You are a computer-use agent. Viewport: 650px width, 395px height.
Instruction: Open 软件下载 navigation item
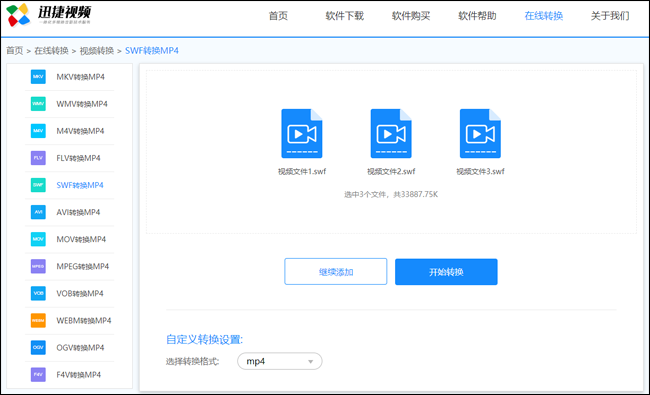(x=344, y=16)
